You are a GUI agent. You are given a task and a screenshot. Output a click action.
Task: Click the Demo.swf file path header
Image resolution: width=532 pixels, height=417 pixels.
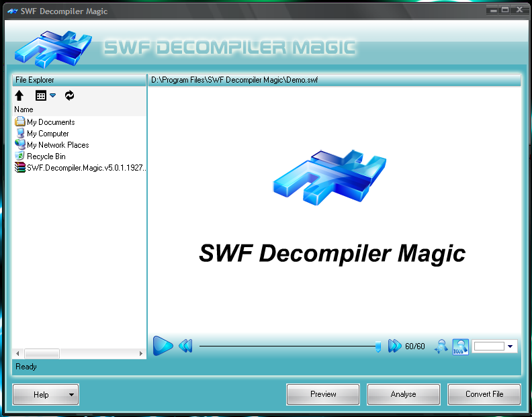point(234,80)
